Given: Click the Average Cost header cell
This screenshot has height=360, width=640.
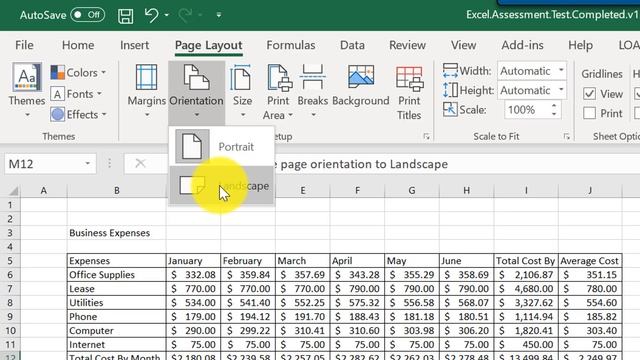Looking at the screenshot, I should 590,261.
